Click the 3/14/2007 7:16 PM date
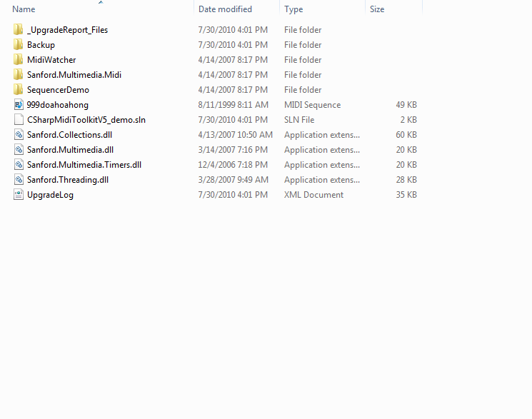Viewport: 532px width, 419px height. point(233,150)
